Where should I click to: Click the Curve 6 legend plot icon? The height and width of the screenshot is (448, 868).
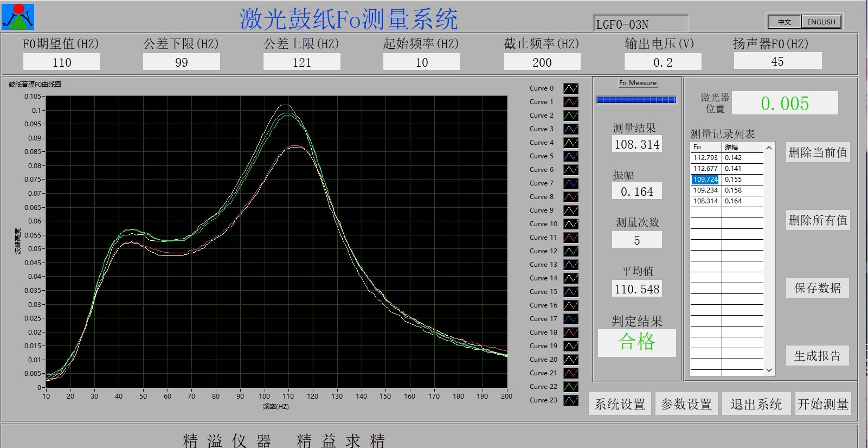tap(571, 170)
